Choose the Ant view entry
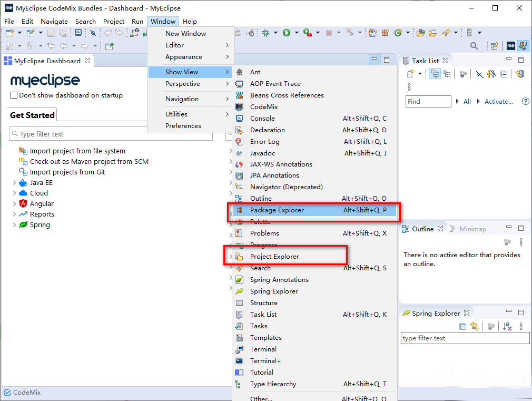The width and height of the screenshot is (532, 401). (314, 72)
